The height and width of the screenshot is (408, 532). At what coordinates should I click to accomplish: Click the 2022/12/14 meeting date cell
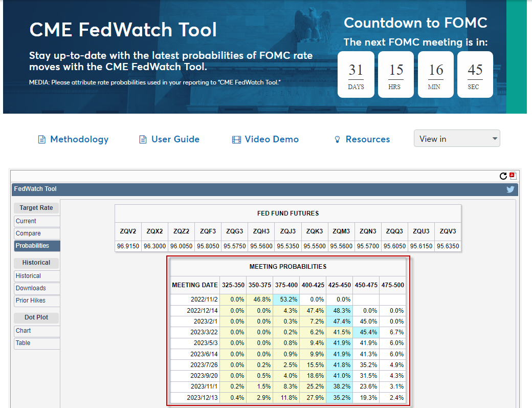195,311
